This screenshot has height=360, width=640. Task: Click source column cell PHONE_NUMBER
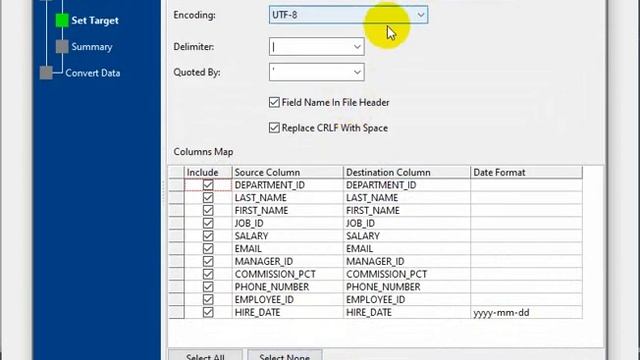point(288,287)
